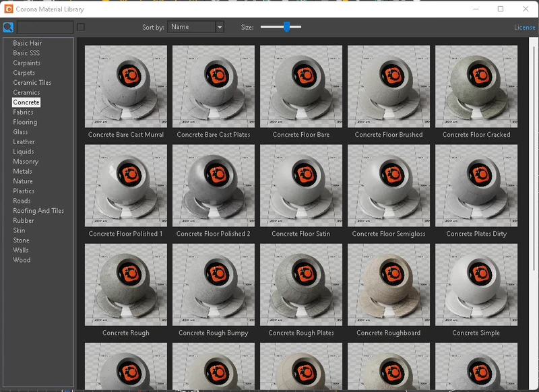Select Concrete Bare Cast Murral thumbnail
Screen dimensions: 539x392
point(126,86)
